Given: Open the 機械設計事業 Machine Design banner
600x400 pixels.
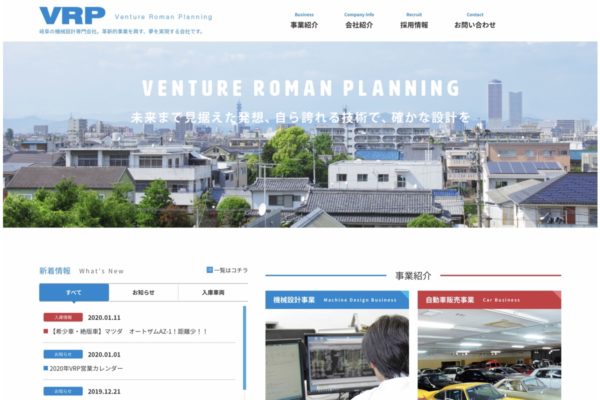Looking at the screenshot, I should coord(337,300).
